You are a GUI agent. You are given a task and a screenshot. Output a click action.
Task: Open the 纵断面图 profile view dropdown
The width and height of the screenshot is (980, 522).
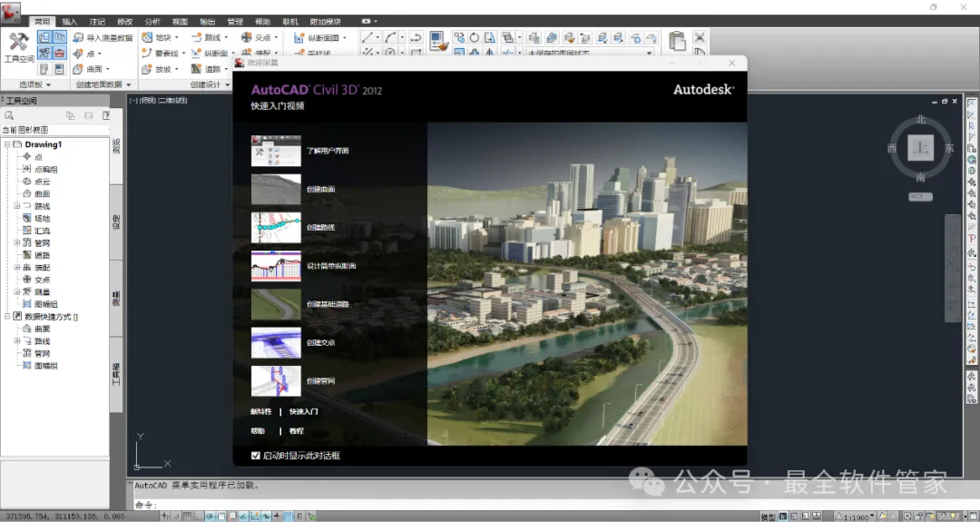[320, 37]
